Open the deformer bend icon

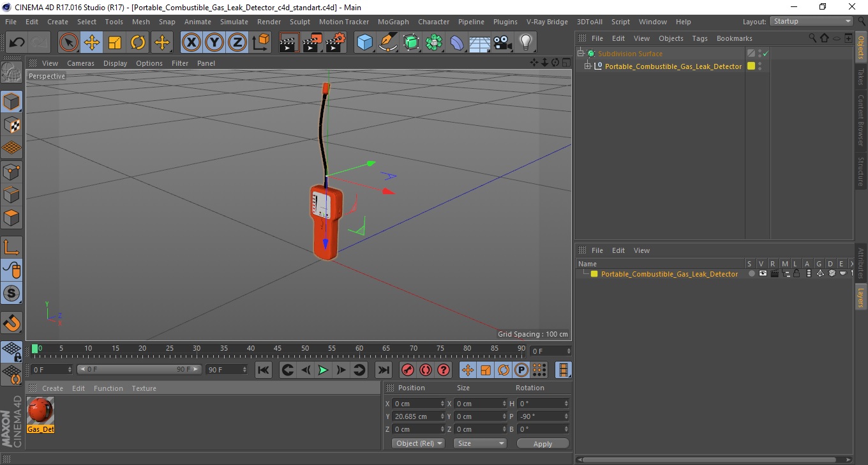click(457, 43)
